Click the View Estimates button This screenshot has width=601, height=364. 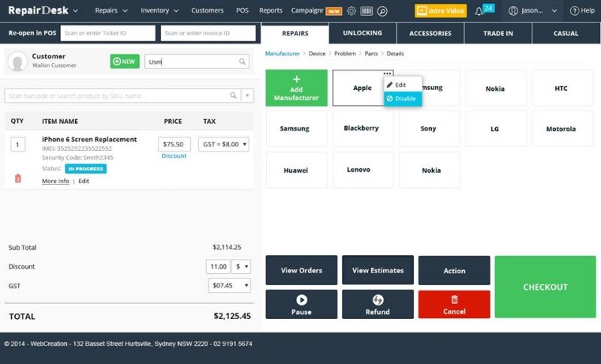378,270
